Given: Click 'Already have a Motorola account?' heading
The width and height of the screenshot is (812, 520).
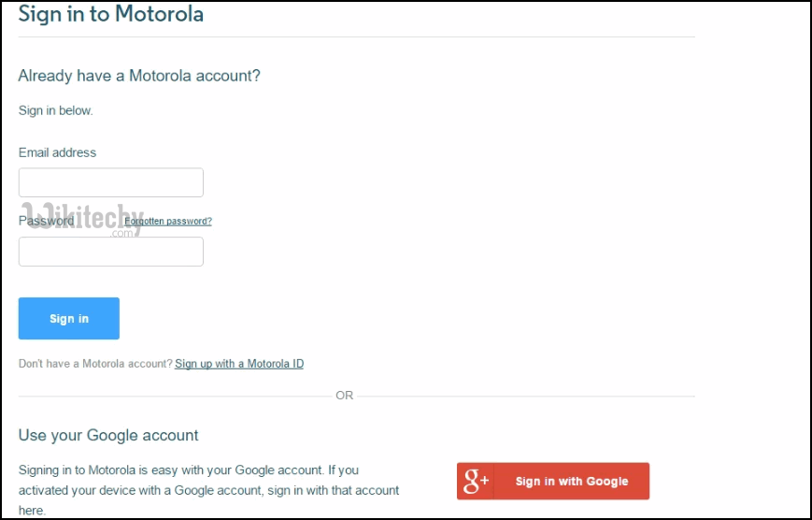Looking at the screenshot, I should click(139, 76).
